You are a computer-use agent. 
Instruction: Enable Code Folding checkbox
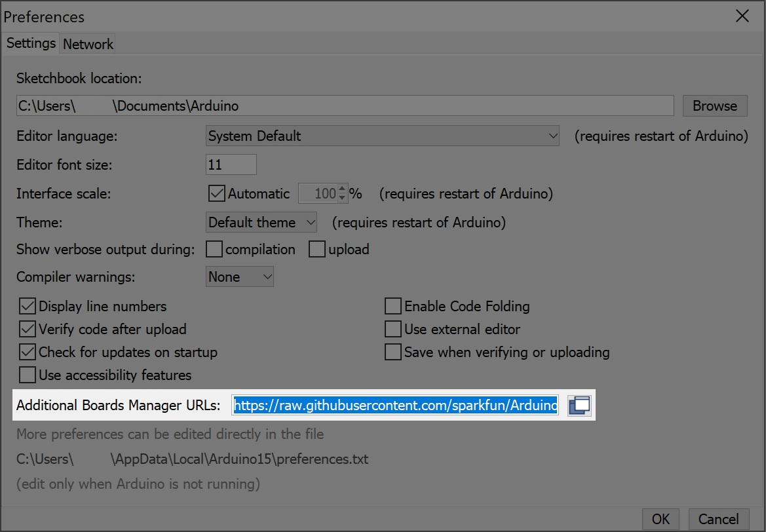393,307
